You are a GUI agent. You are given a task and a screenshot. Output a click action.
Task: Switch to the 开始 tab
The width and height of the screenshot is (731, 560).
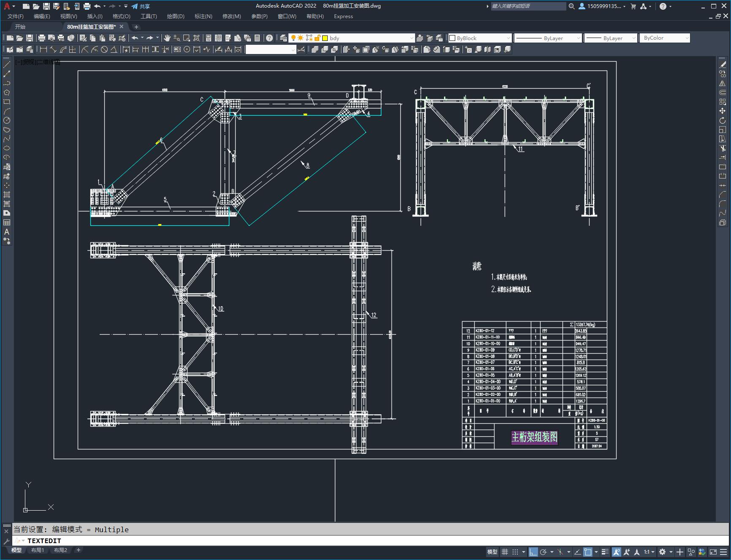tap(20, 27)
